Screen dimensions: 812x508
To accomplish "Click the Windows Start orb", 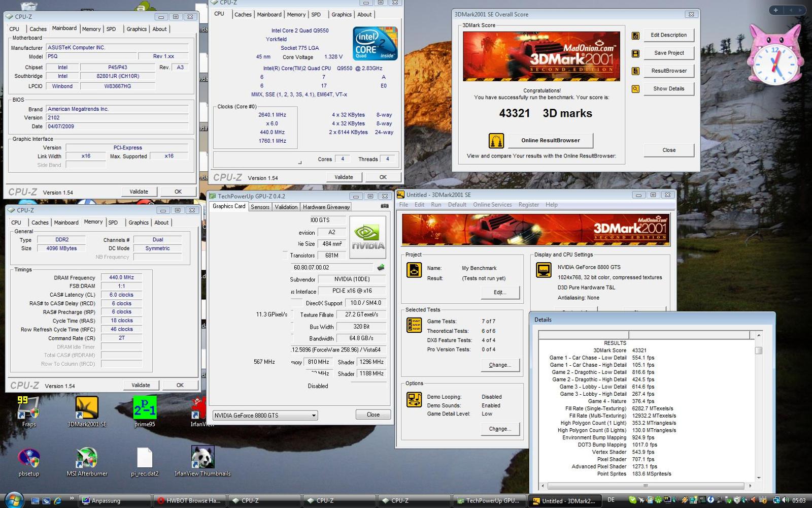I will [14, 500].
